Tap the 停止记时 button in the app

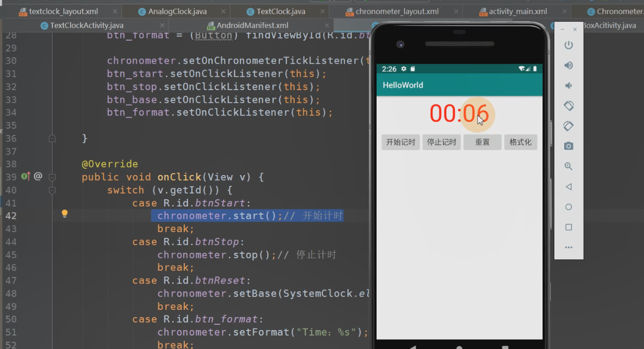click(x=442, y=142)
